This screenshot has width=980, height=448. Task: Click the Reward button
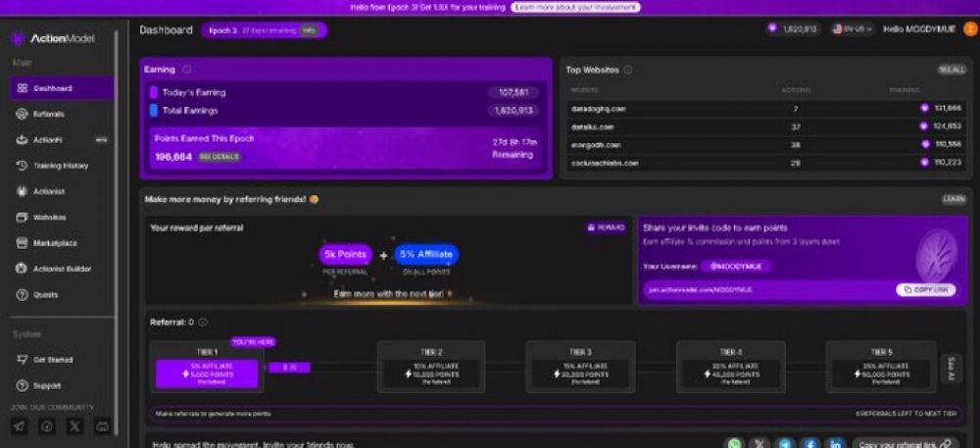pos(606,228)
